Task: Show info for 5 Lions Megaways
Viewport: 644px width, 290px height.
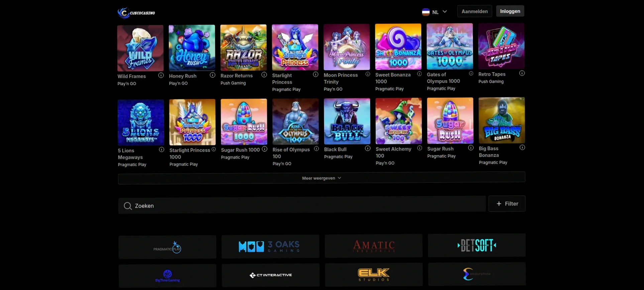Action: (x=162, y=150)
